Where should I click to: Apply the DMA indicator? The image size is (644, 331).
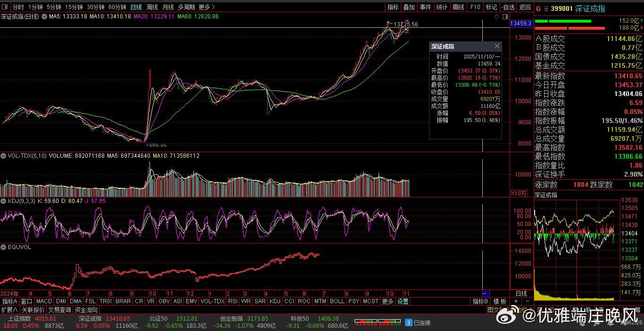[76, 301]
